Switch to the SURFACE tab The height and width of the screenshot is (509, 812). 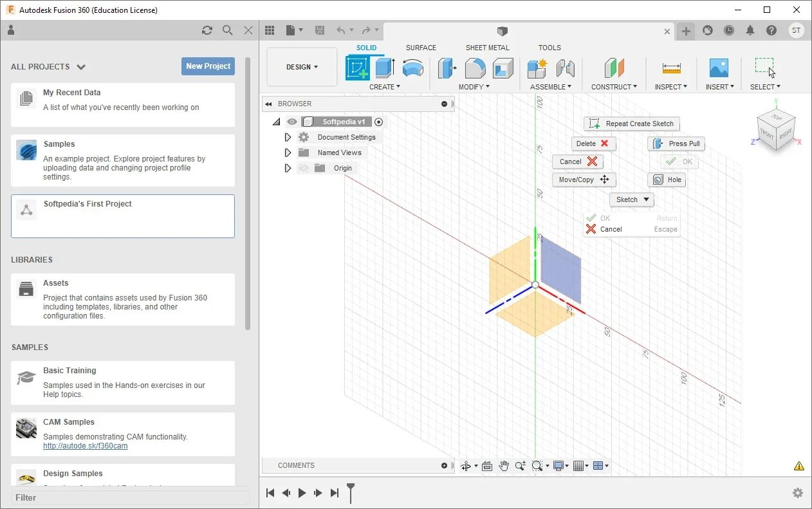coord(421,47)
